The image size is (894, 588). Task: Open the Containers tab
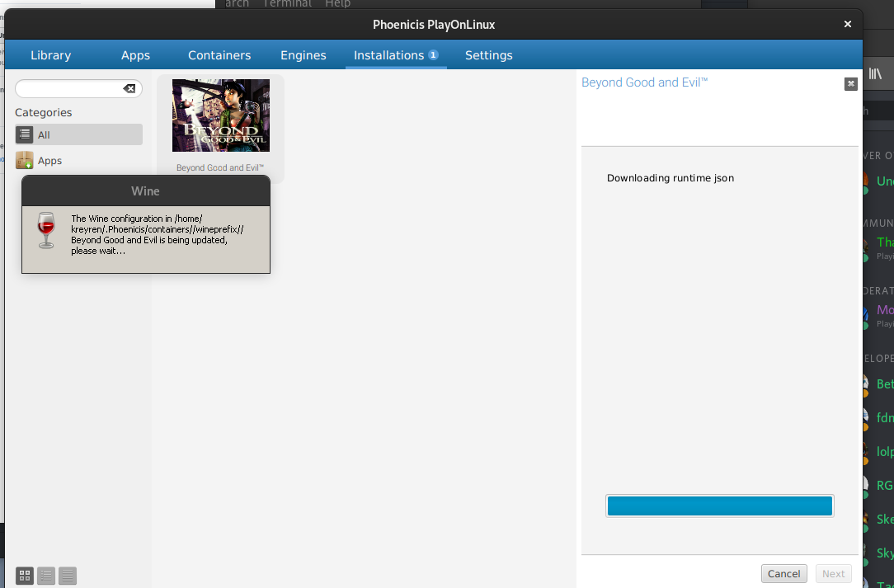pyautogui.click(x=219, y=55)
